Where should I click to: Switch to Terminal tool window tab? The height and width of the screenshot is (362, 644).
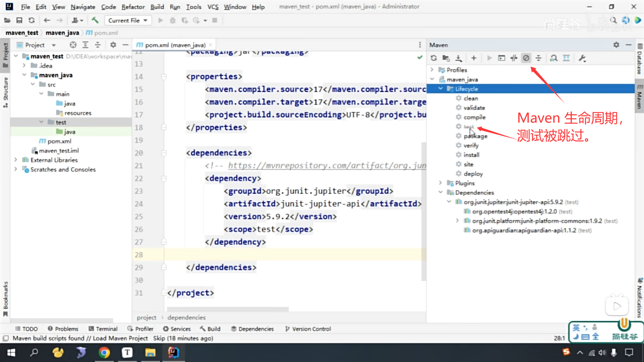click(x=103, y=329)
